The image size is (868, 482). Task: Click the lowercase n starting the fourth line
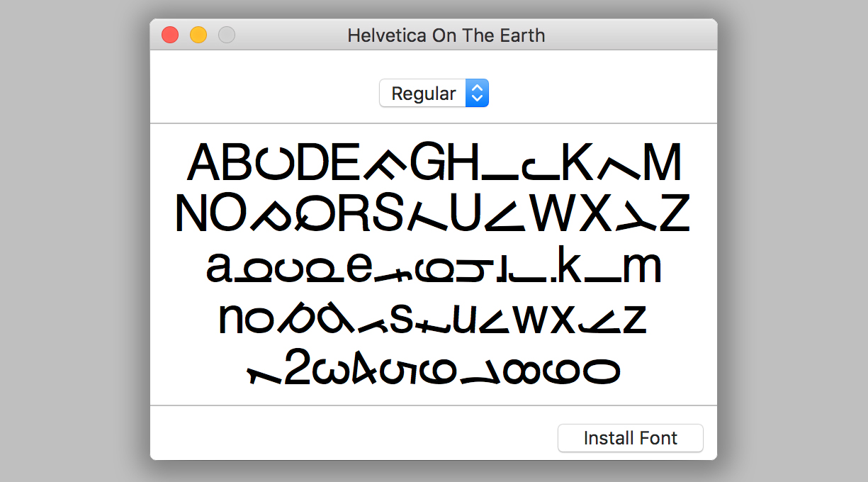(232, 319)
